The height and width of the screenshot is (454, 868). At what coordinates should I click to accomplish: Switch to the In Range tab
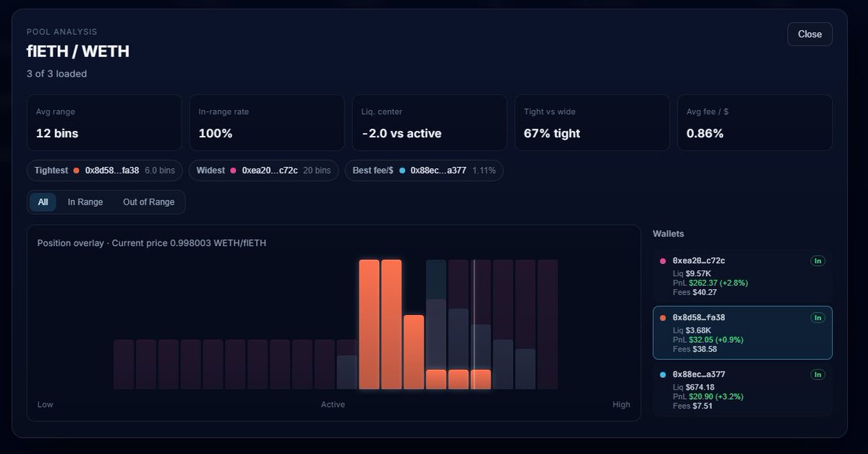click(85, 202)
